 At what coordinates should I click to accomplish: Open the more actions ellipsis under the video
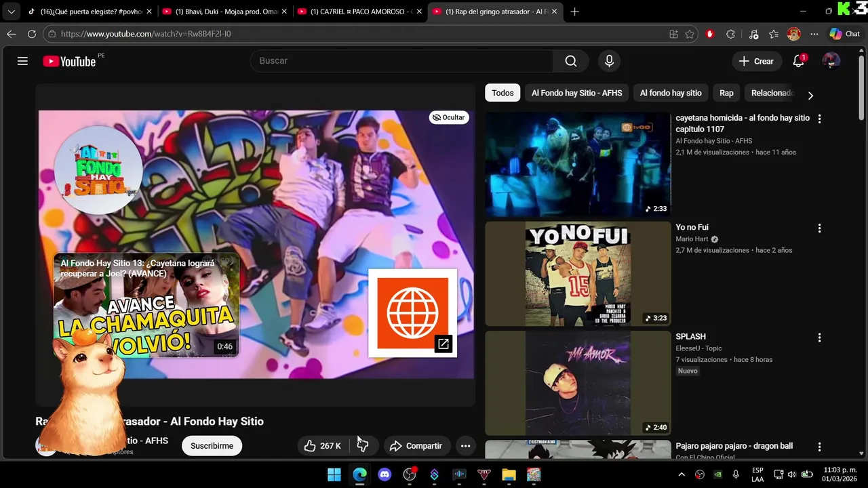465,445
